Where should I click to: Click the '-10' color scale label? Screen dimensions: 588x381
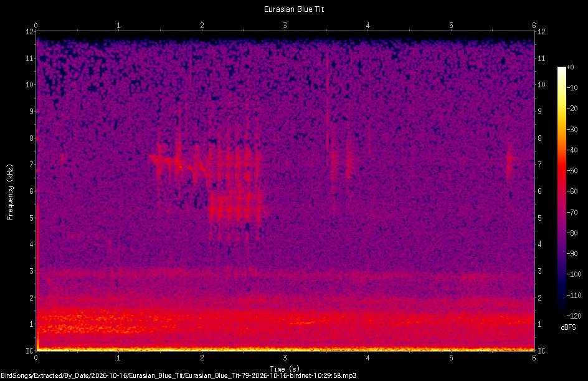[572, 88]
